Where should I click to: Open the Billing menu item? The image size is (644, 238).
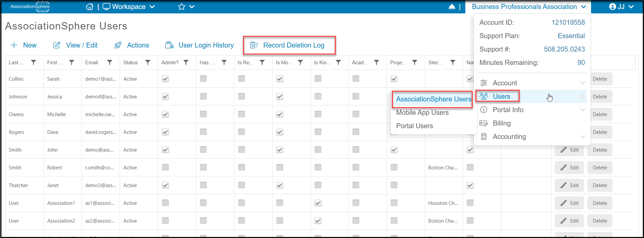[531, 123]
